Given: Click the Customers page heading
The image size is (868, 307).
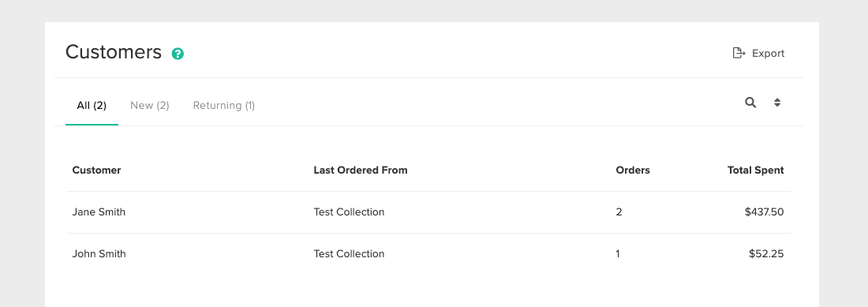Looking at the screenshot, I should click(x=114, y=52).
